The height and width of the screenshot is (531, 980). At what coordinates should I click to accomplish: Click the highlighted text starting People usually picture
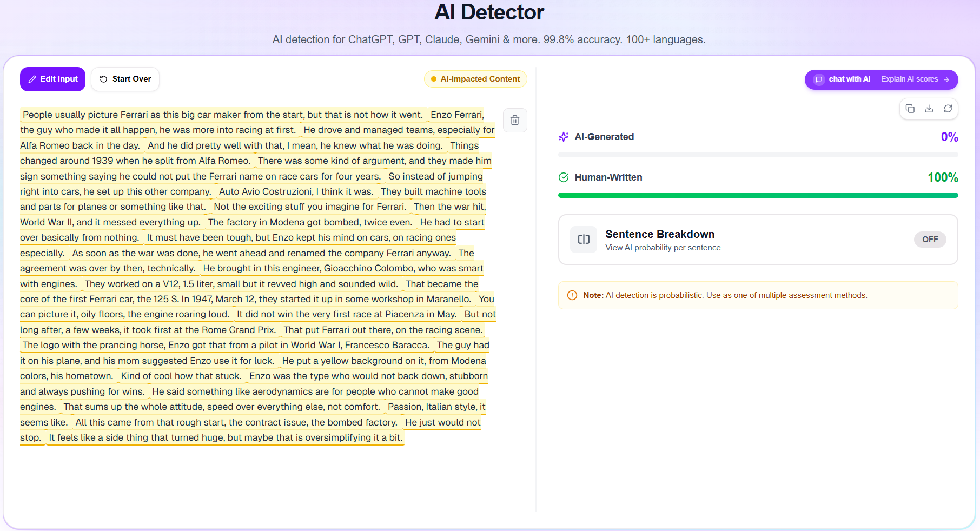pyautogui.click(x=223, y=115)
